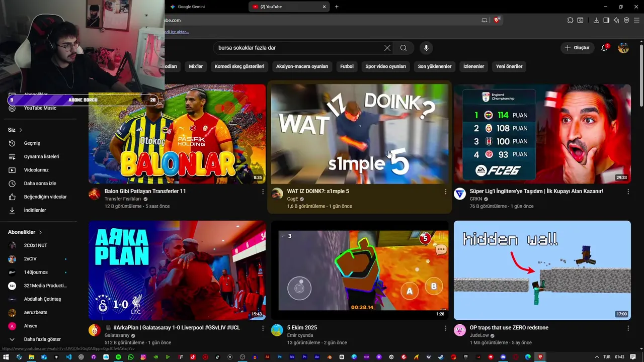Screen dimensions: 644x362
Task: Open options for 5 Ekim 2025 video
Action: coord(445,328)
